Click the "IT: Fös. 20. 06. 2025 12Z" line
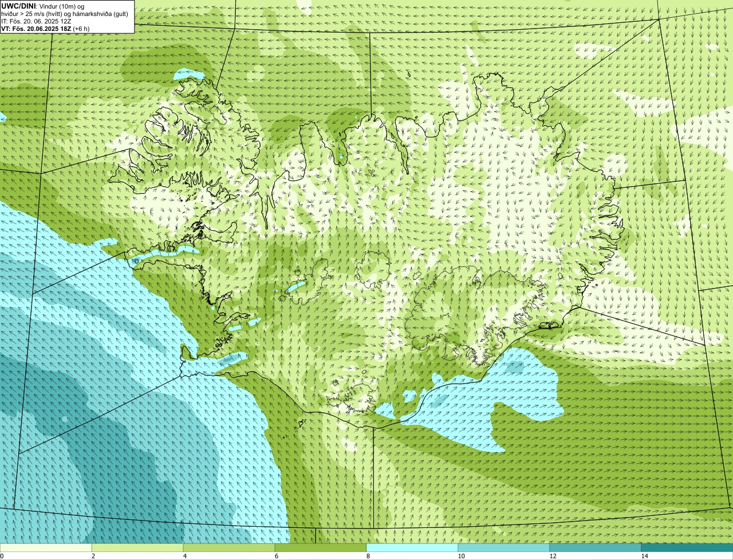Viewport: 733px width, 560px height. click(x=37, y=21)
